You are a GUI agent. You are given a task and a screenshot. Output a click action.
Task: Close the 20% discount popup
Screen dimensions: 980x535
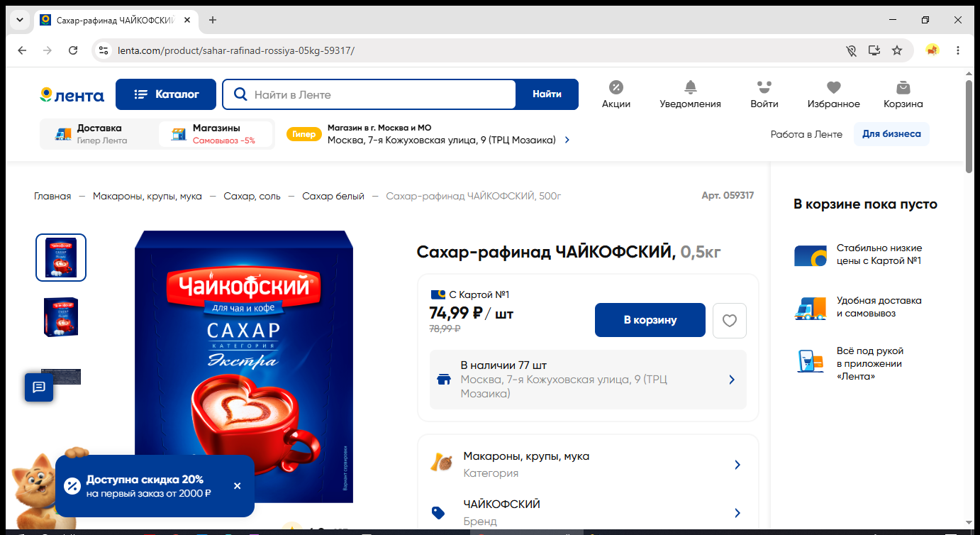(237, 486)
